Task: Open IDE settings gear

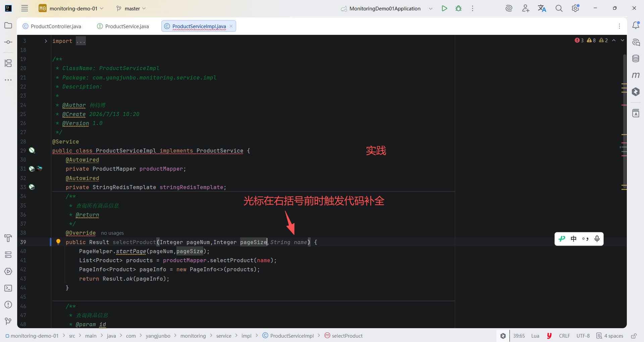Action: pos(576,8)
